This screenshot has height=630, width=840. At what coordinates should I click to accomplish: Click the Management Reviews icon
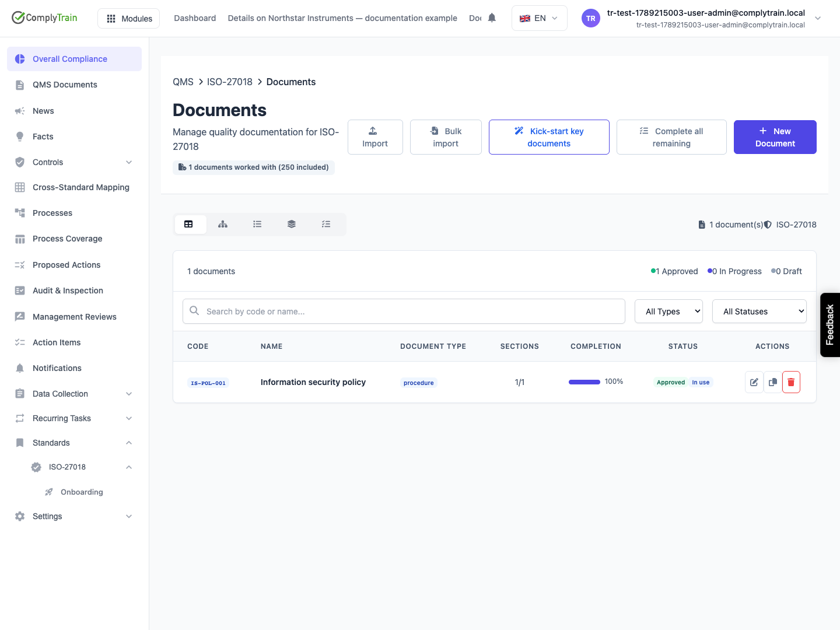coord(20,317)
